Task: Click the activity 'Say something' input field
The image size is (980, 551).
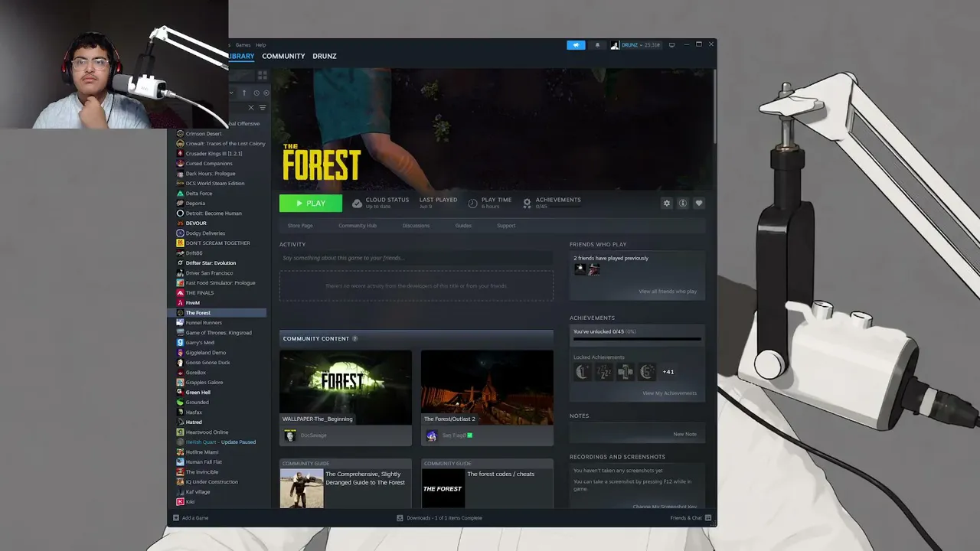Action: point(416,258)
